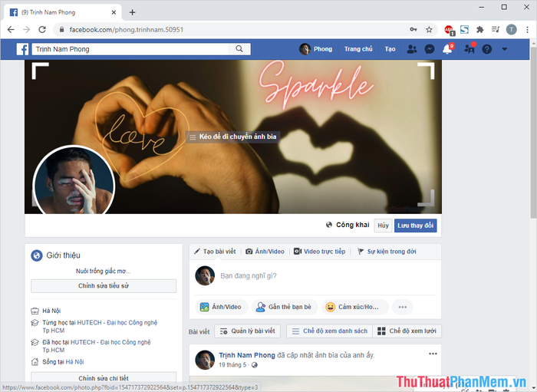The width and height of the screenshot is (537, 392).
Task: Close the Trịnh Nam Phong tab
Action: pyautogui.click(x=114, y=12)
